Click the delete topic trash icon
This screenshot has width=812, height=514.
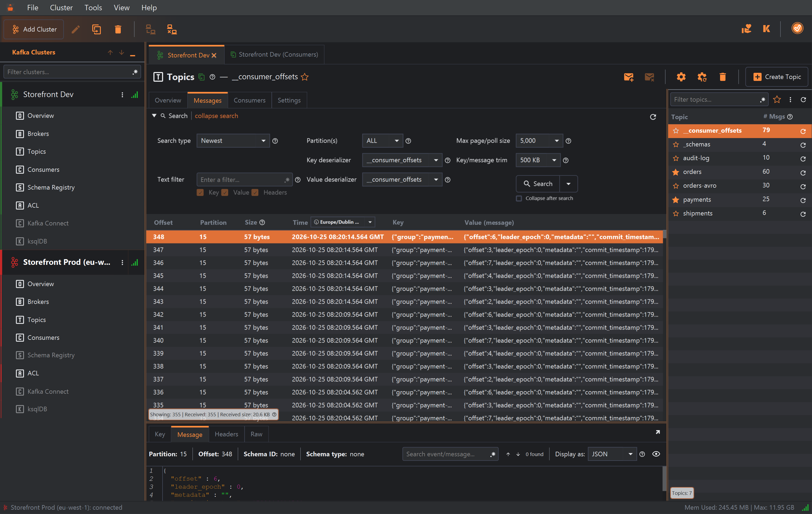(722, 77)
